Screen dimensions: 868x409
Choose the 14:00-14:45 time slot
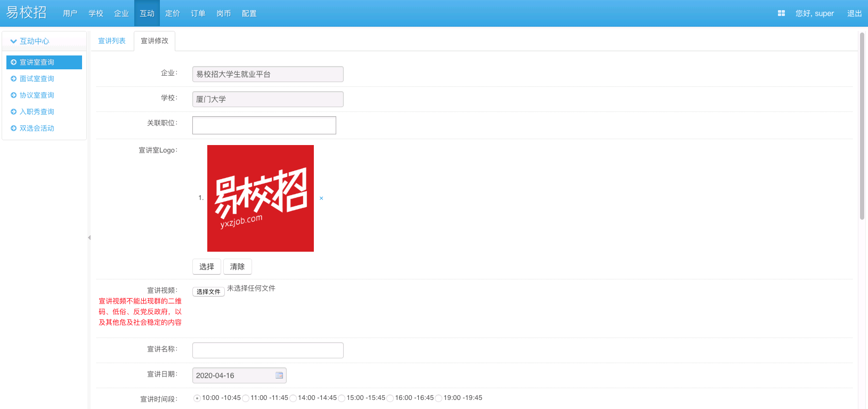pos(293,398)
